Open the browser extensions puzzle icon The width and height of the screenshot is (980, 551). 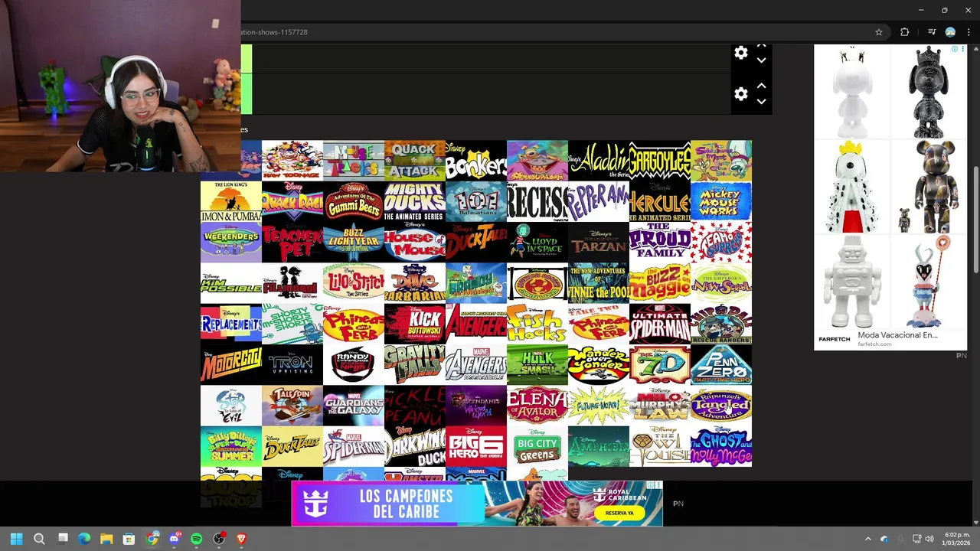pyautogui.click(x=905, y=32)
